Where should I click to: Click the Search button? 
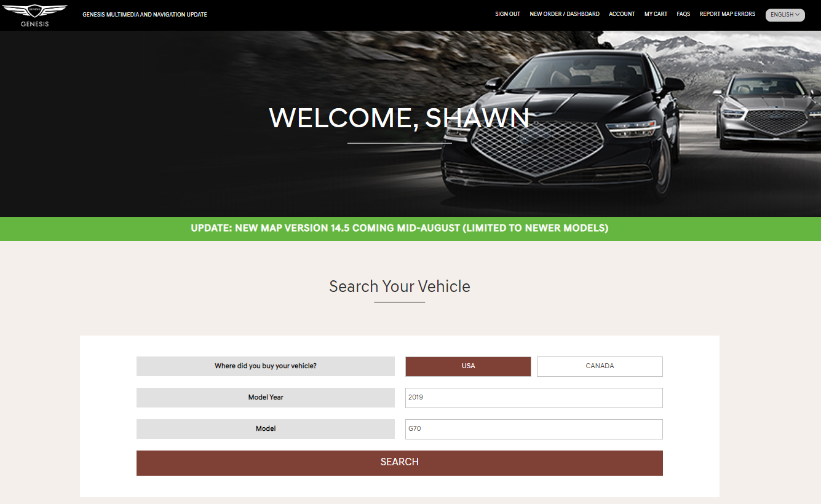click(x=400, y=463)
